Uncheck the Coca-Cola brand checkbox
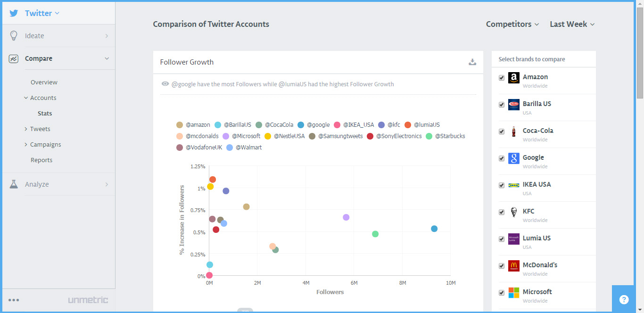This screenshot has height=313, width=644. pos(502,132)
